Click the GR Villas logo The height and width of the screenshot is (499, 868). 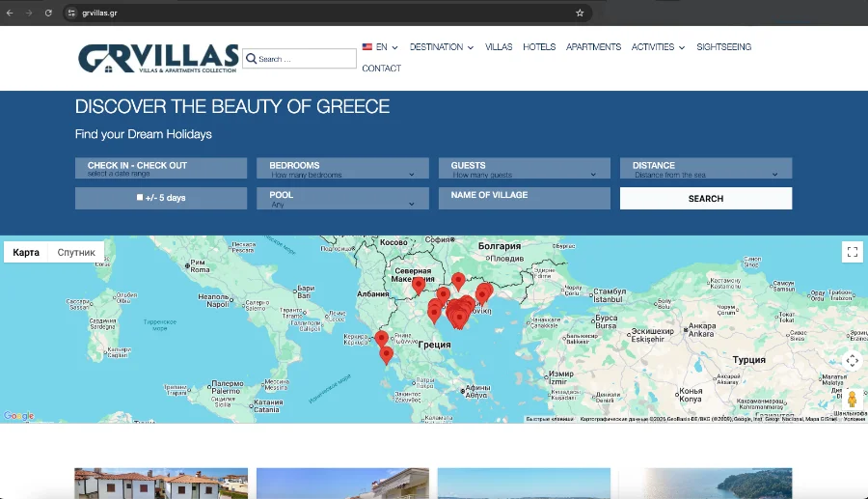(x=158, y=58)
